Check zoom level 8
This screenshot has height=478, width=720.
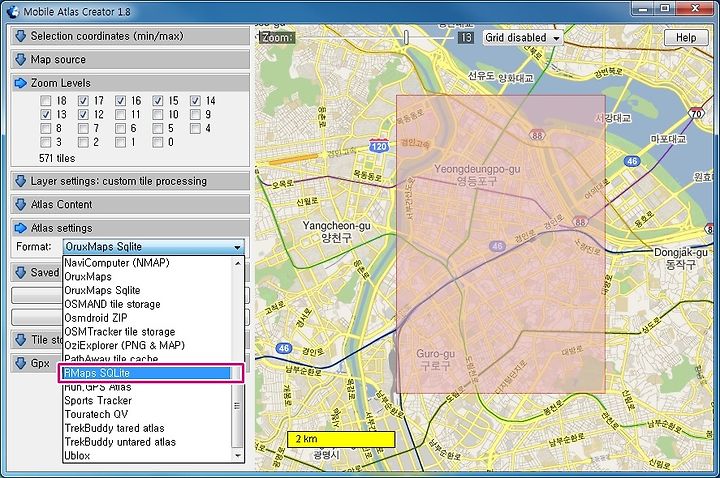45,128
